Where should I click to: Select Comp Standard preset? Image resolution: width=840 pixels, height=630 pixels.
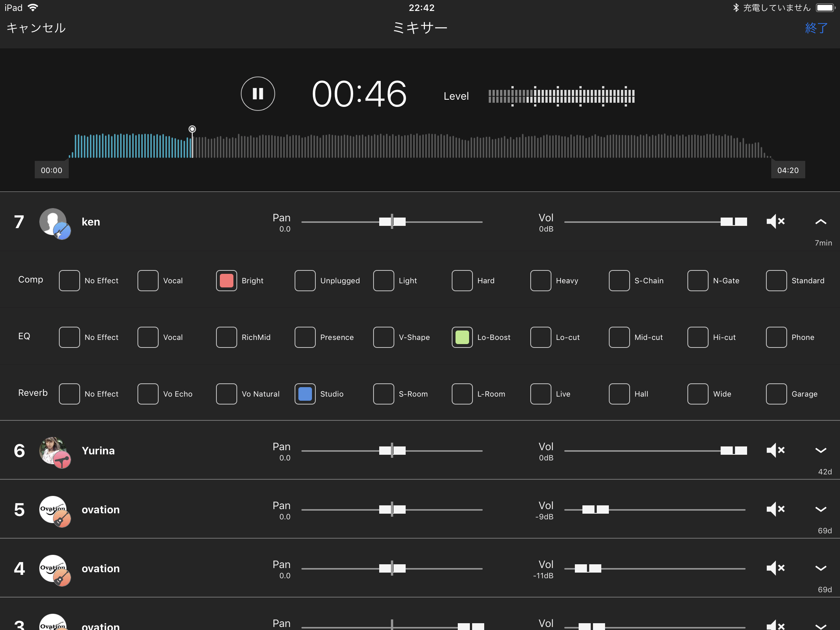pyautogui.click(x=776, y=281)
